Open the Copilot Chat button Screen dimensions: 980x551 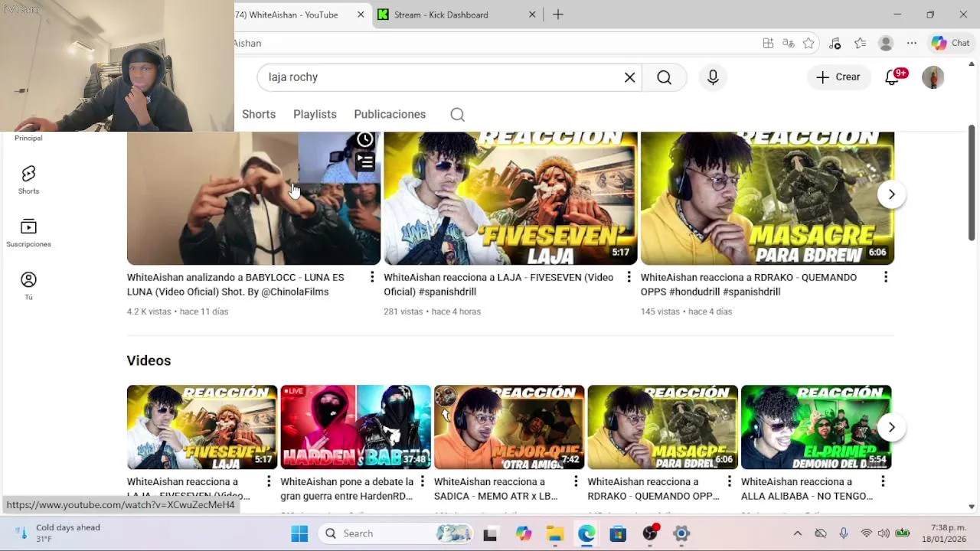pos(951,44)
